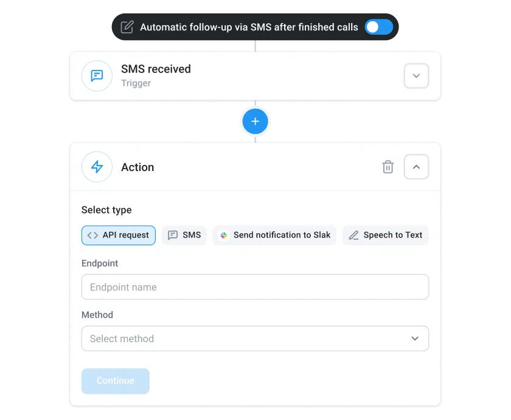Image resolution: width=511 pixels, height=420 pixels.
Task: Select the API request type
Action: click(119, 235)
